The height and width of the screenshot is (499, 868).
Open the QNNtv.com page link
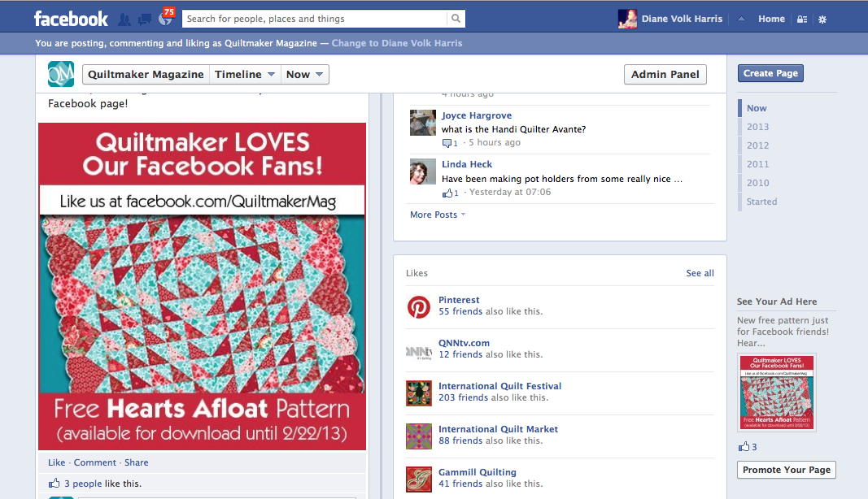click(x=464, y=343)
